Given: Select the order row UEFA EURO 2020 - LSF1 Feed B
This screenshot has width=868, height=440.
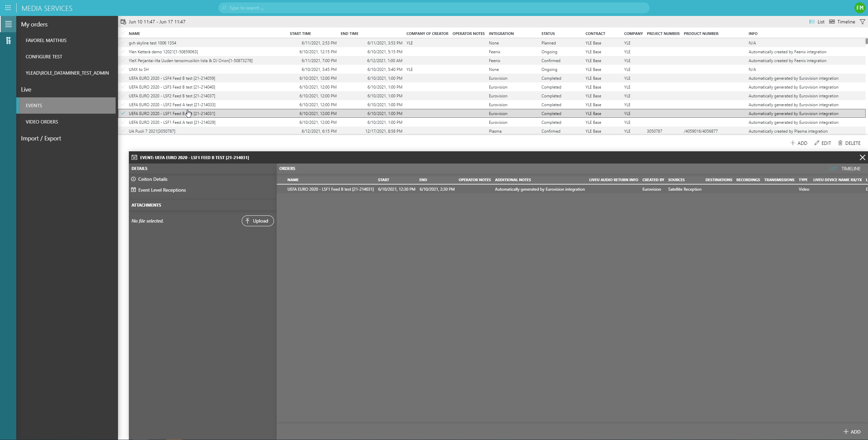Looking at the screenshot, I should click(572, 189).
